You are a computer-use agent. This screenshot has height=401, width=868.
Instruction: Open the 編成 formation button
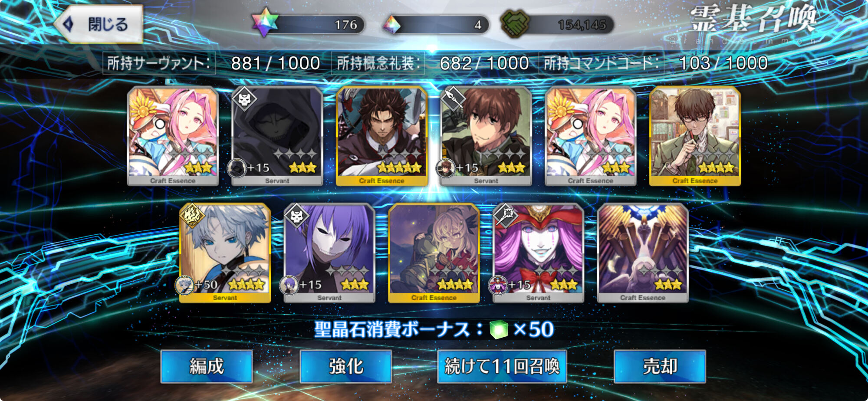click(x=207, y=366)
